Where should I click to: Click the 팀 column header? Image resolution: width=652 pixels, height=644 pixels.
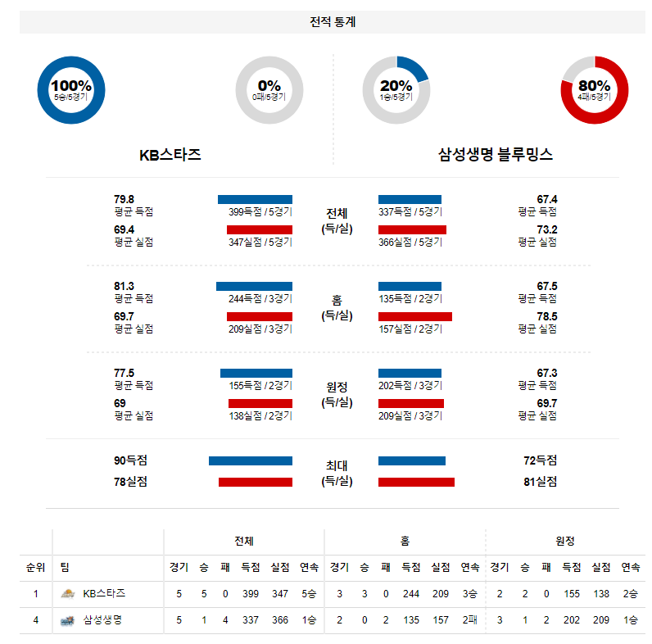(x=65, y=568)
